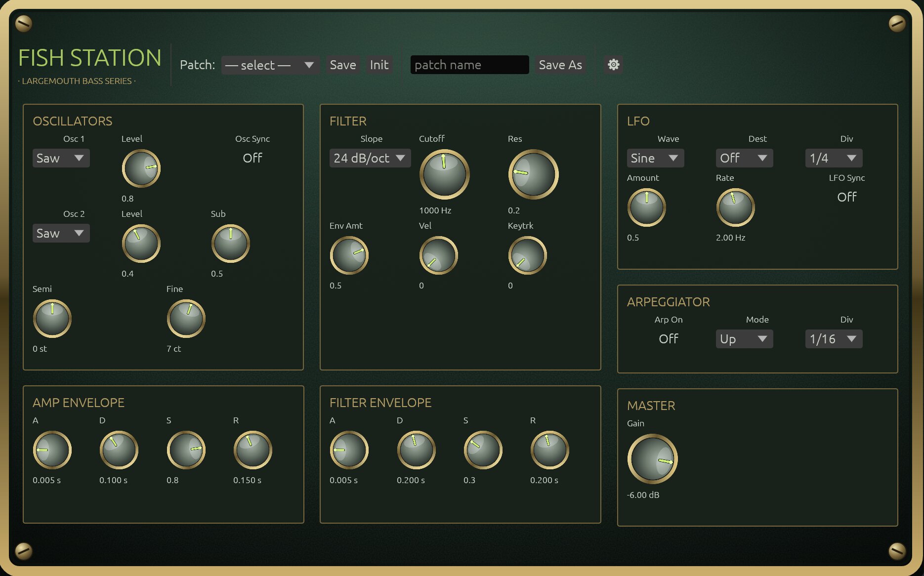Click the Fine tuning knob
924x576 pixels.
tap(186, 319)
